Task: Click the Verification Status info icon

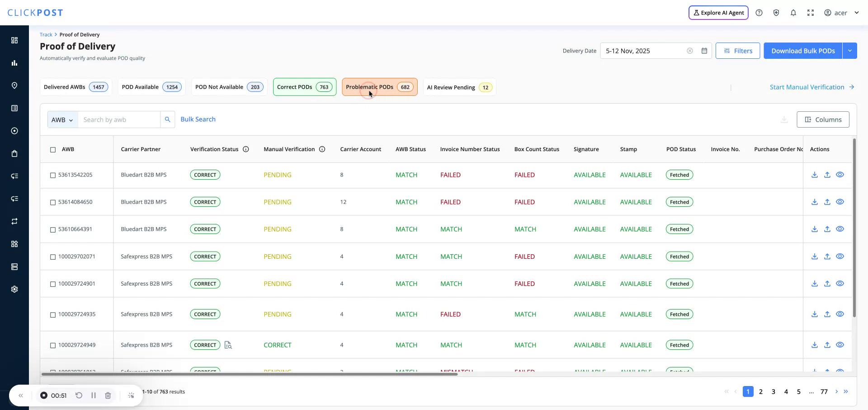Action: [246, 149]
